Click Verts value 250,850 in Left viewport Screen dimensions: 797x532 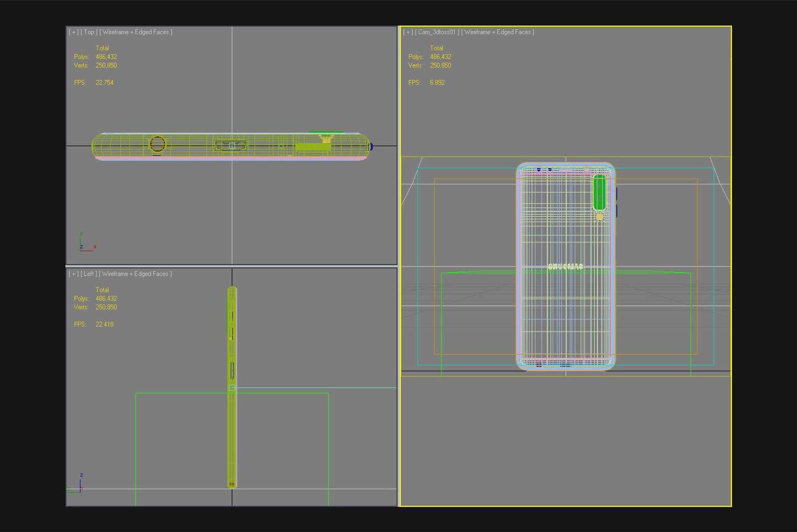[x=106, y=307]
